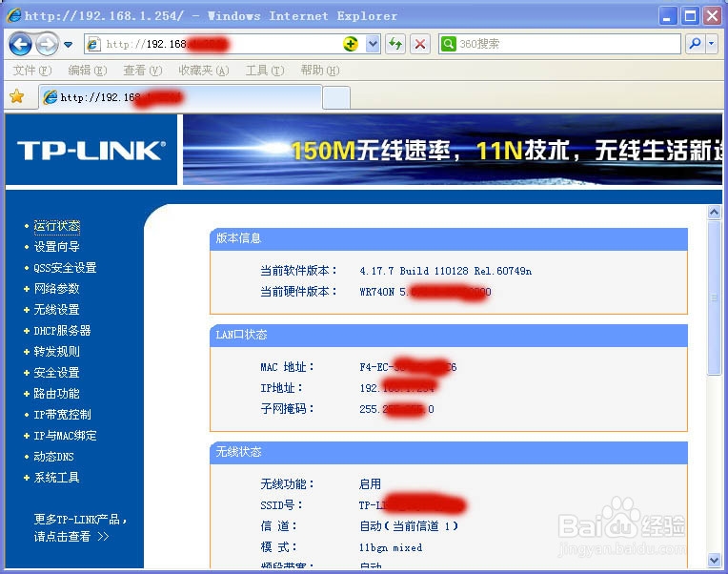The height and width of the screenshot is (574, 728).
Task: Maximize the Internet Explorer window
Action: [x=691, y=16]
